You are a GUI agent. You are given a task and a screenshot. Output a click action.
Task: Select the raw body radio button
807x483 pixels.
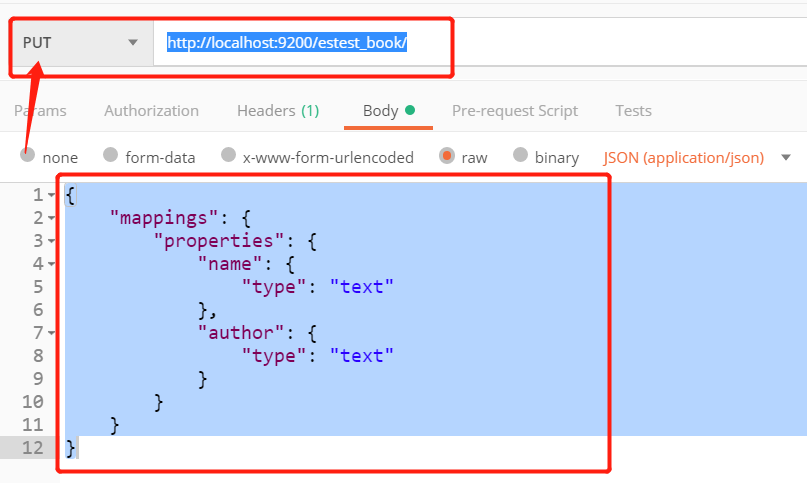tap(447, 155)
